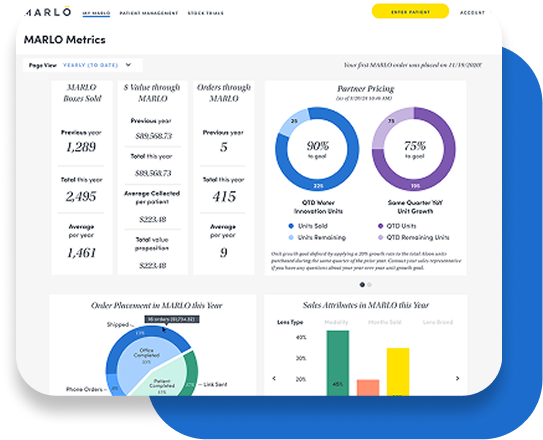Click the MARLO Metrics heading
Viewport: 543px width, 440px height.
[x=64, y=40]
